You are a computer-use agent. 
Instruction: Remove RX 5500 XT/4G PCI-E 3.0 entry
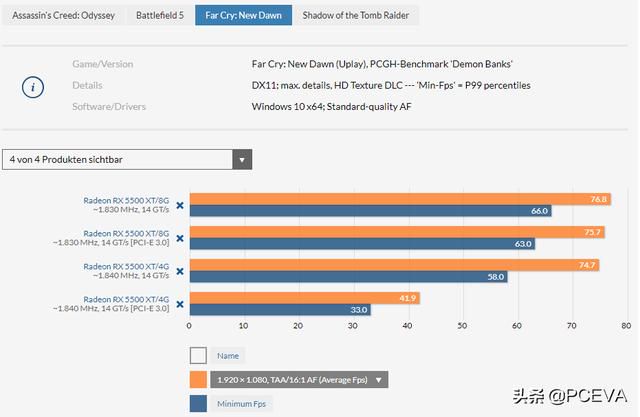coord(180,304)
